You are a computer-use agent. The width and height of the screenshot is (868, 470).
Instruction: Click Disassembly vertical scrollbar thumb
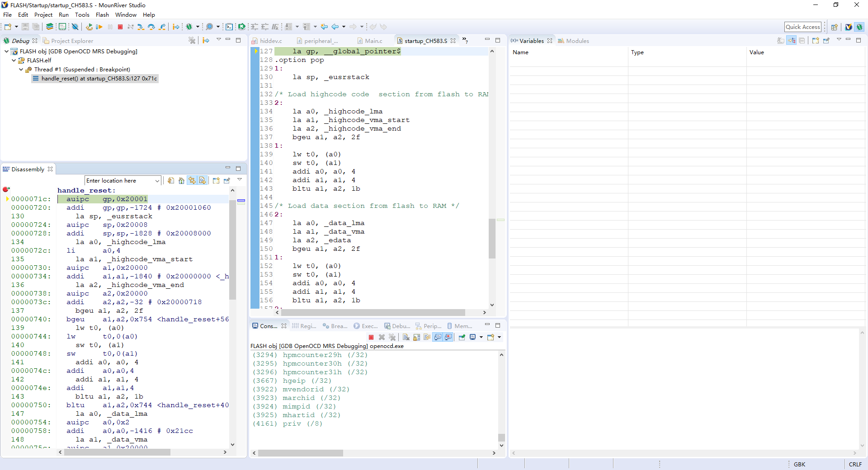pos(232,249)
